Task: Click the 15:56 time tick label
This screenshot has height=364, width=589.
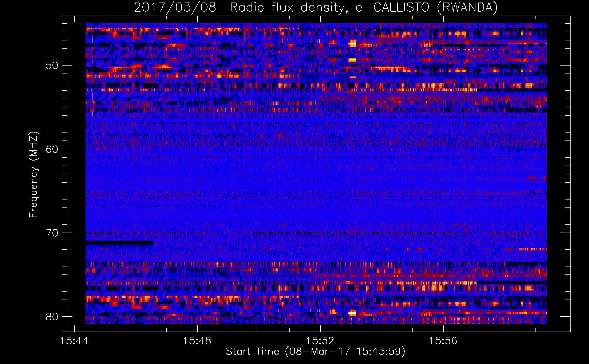Action: [443, 341]
